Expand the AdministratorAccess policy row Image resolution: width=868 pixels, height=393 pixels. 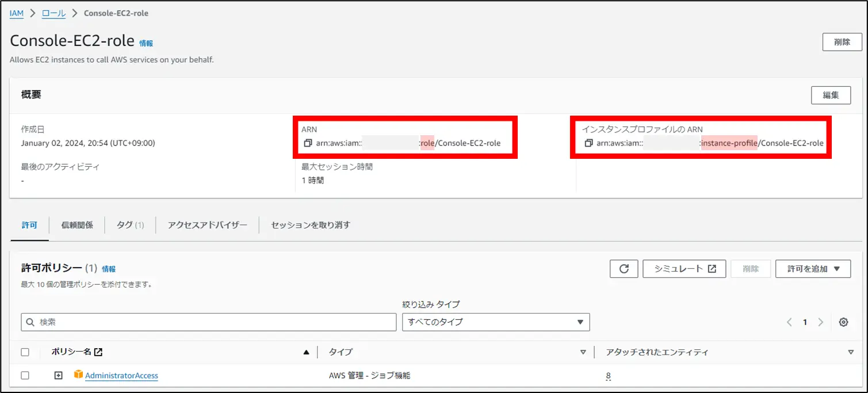pos(58,375)
